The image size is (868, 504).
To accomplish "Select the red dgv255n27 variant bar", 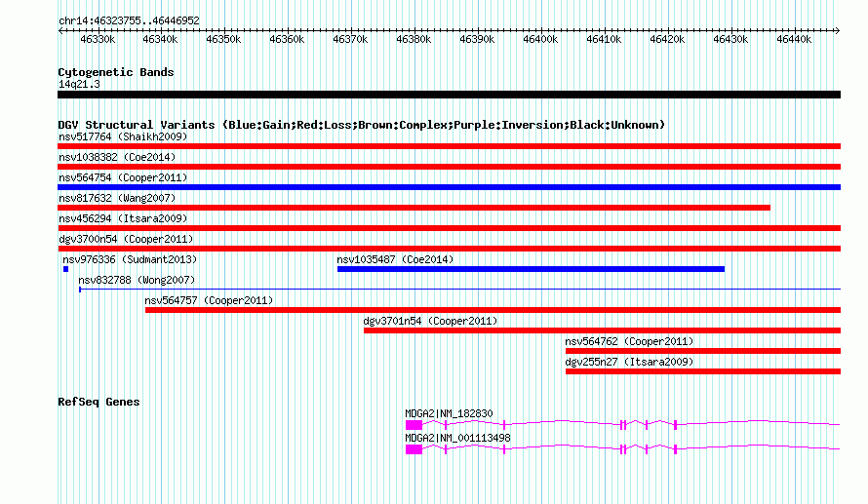I will pyautogui.click(x=703, y=371).
